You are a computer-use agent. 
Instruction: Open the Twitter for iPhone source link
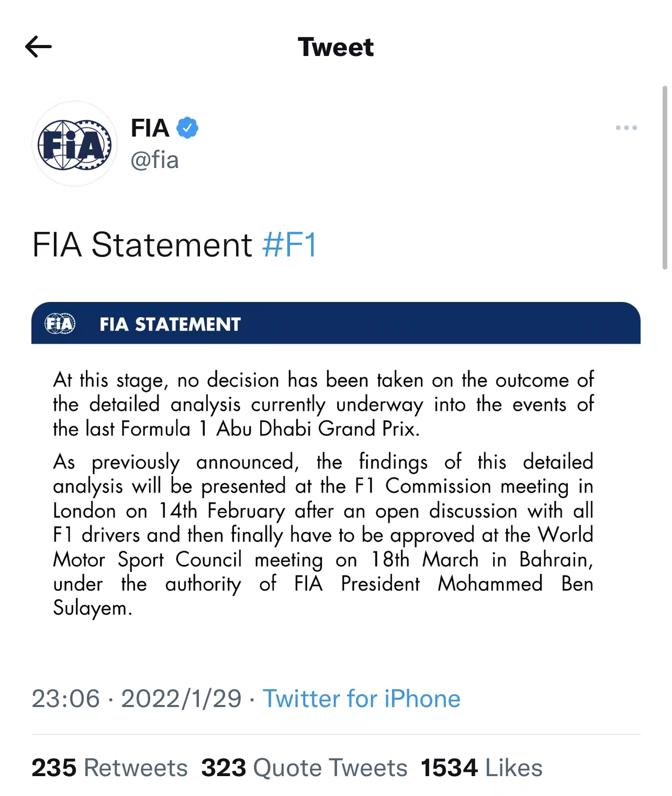click(x=361, y=699)
